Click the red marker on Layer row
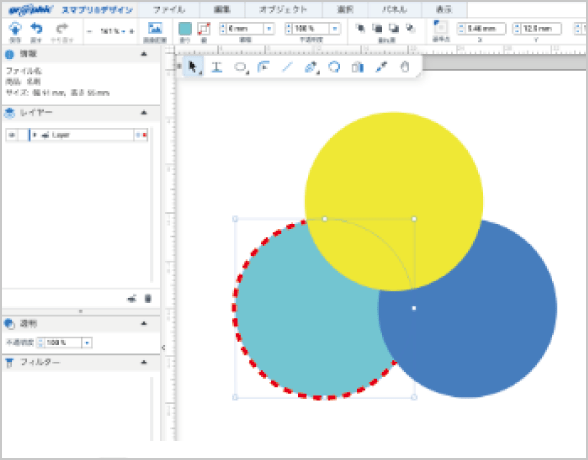Screen dimensions: 588x460 pos(145,135)
